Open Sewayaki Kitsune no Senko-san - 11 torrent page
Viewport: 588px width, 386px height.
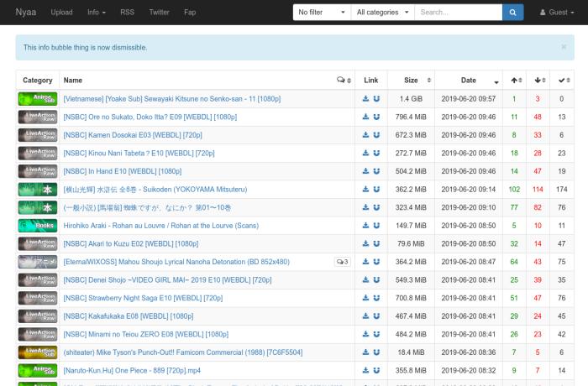coord(172,99)
